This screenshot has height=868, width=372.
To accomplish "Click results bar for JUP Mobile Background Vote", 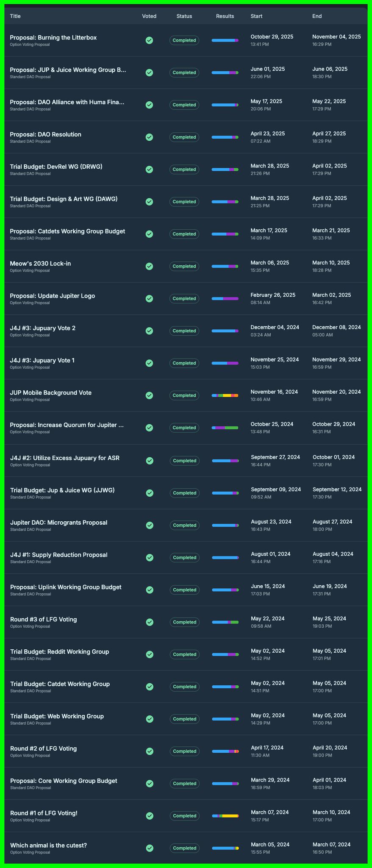I will point(225,395).
